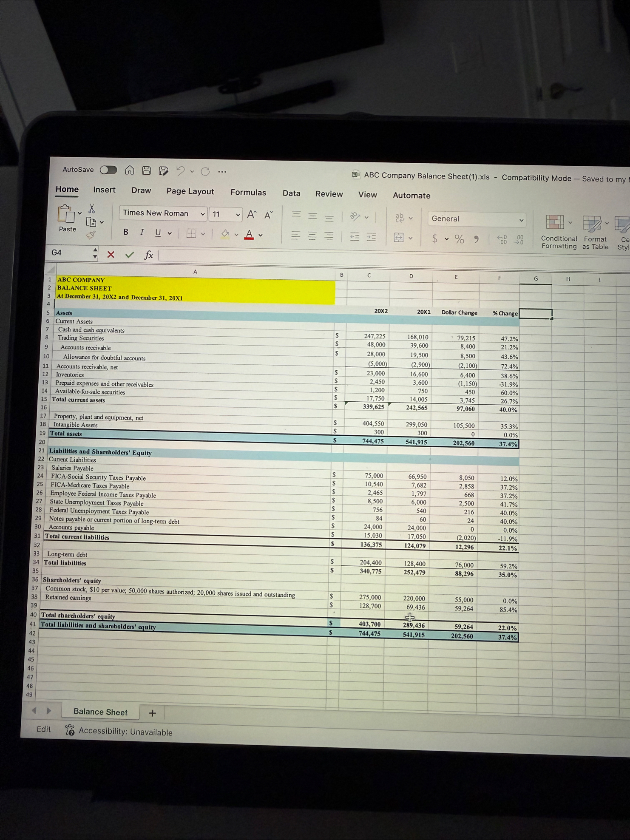This screenshot has height=840, width=630.
Task: Click the Comma Style icon
Action: pyautogui.click(x=477, y=240)
